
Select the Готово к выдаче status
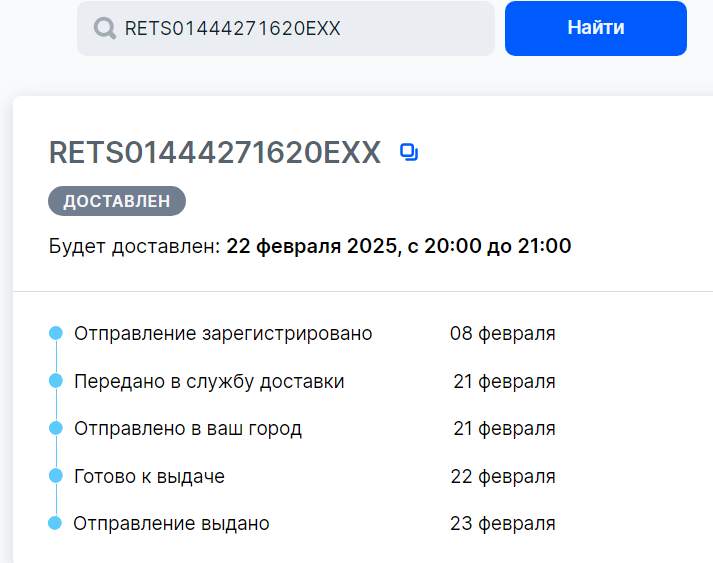click(149, 476)
